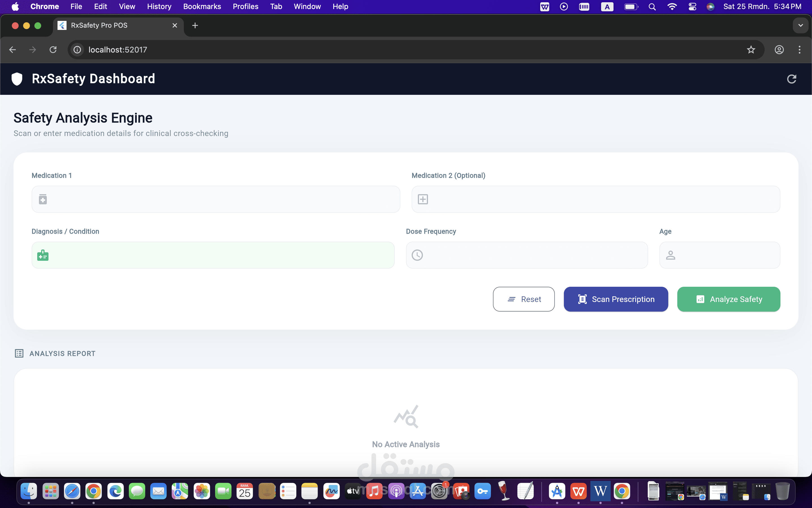Open Control Center in the menu bar

click(692, 7)
